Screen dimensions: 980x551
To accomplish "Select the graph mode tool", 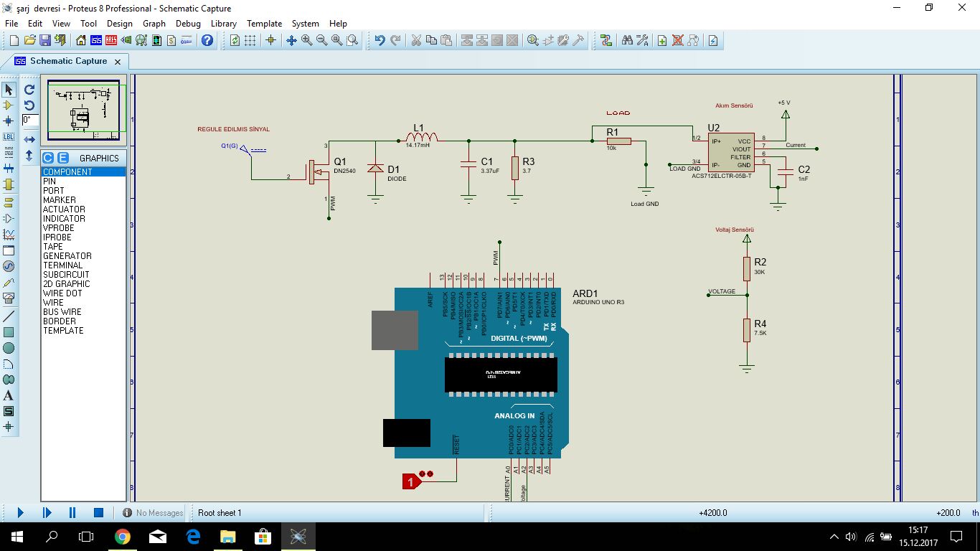I will [9, 235].
